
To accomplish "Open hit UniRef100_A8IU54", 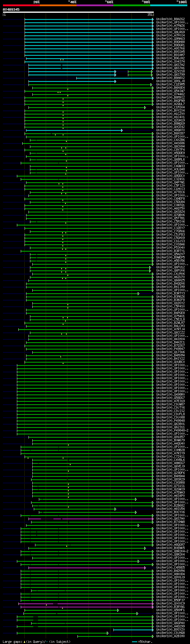I will (x=170, y=509).
